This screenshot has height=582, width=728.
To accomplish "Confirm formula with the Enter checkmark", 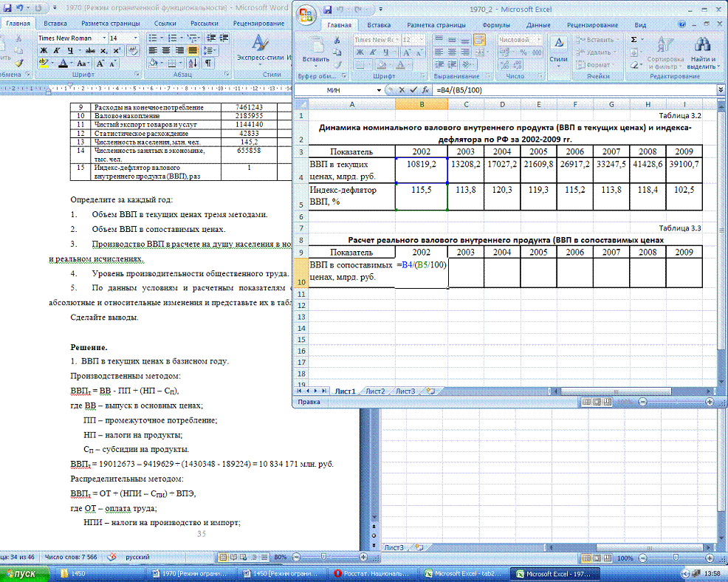I will point(414,89).
